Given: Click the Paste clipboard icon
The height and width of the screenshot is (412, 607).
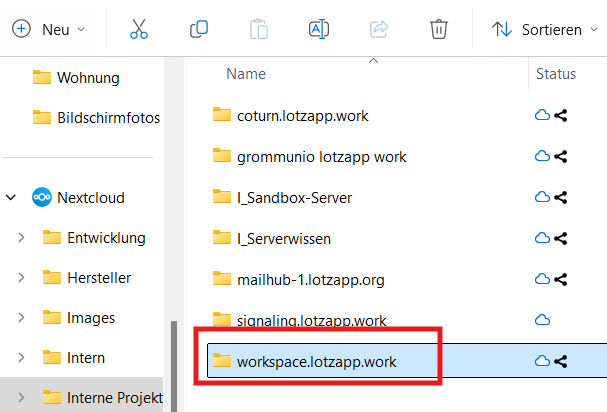Looking at the screenshot, I should (259, 29).
